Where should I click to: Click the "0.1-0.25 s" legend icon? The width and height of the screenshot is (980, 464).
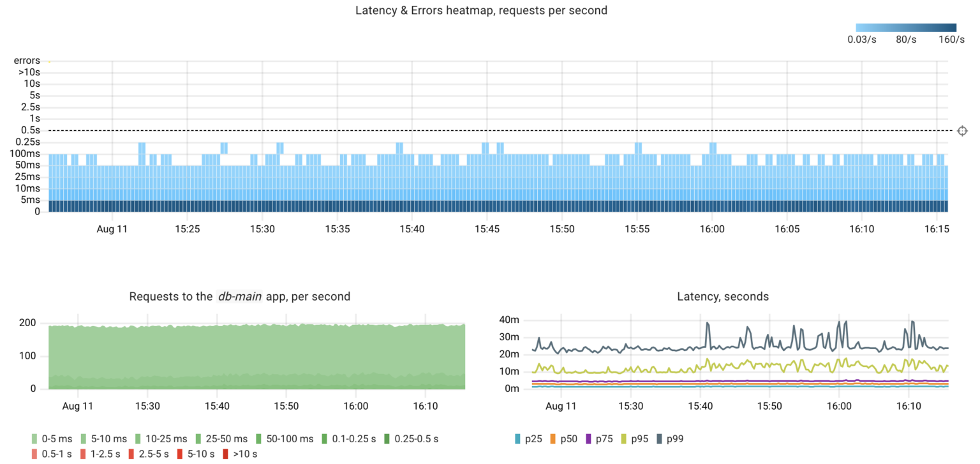coord(325,438)
